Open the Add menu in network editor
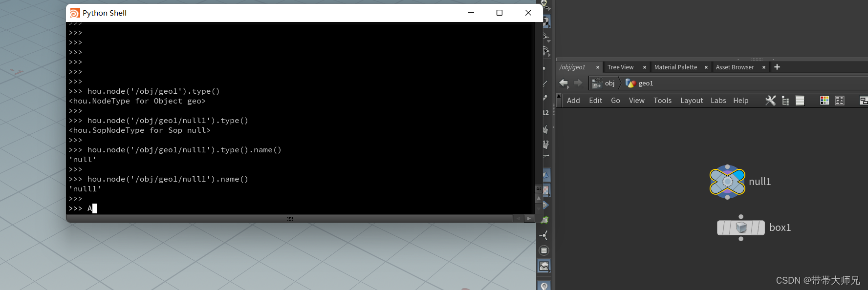Viewport: 868px width, 290px height. coord(573,101)
